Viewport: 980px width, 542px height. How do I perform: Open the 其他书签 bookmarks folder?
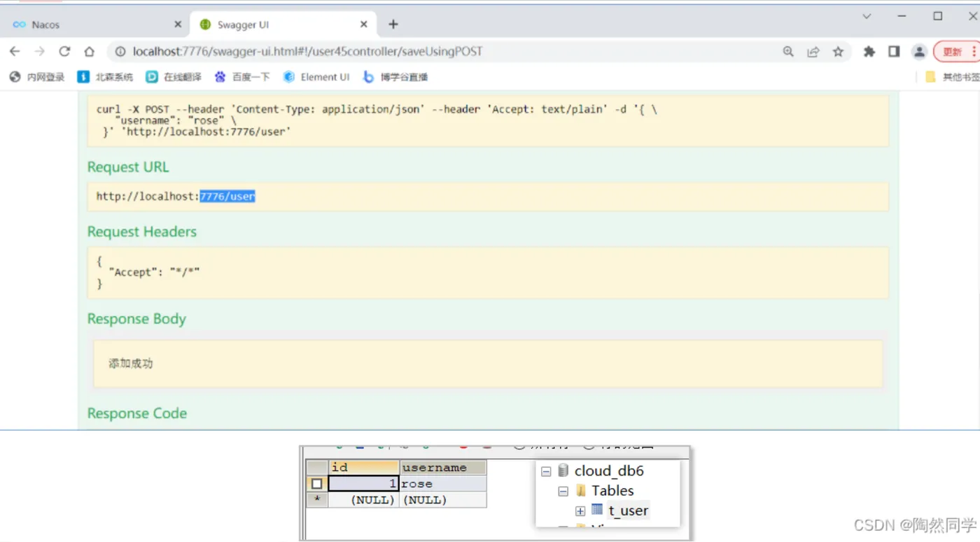(952, 77)
